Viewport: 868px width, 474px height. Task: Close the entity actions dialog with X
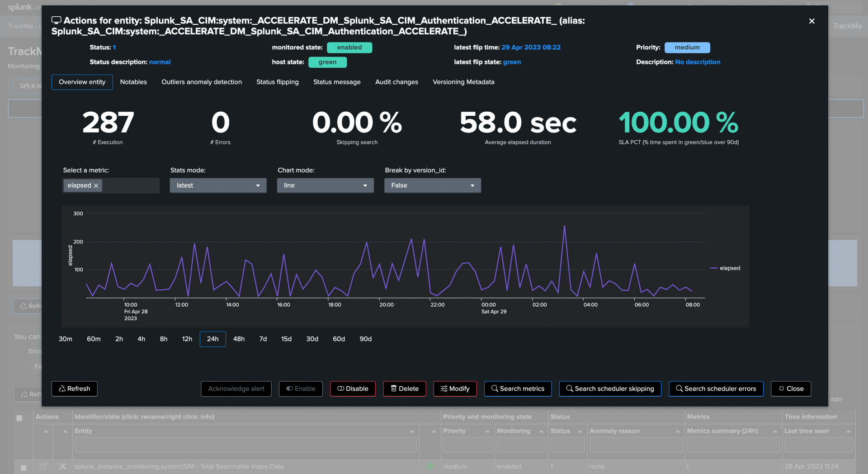point(811,21)
